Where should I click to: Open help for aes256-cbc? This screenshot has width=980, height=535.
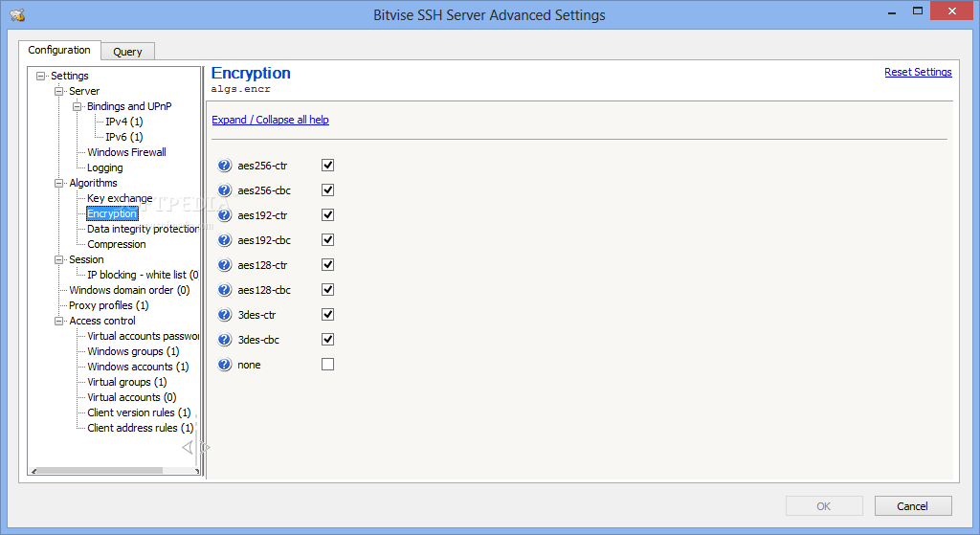point(224,190)
